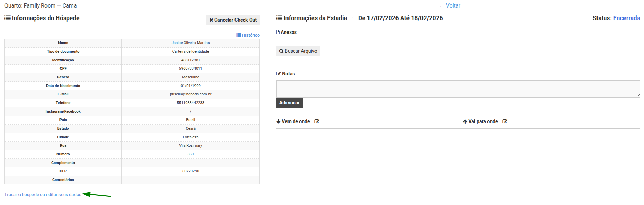Click the CPF value 59607834011
Viewport: 644px width, 205px height.
(190, 68)
